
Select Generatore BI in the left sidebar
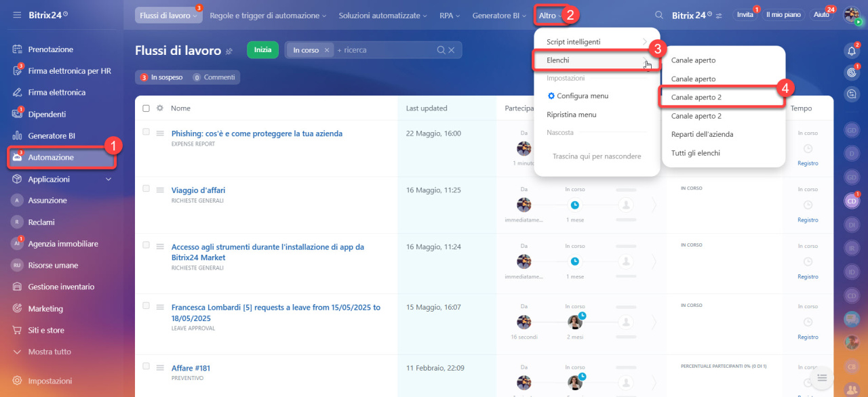[52, 136]
